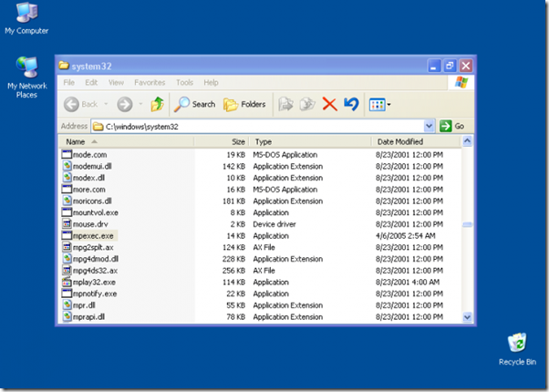Click the Copy To toolbar icon
Viewport: 549px width, 392px height.
pyautogui.click(x=307, y=104)
